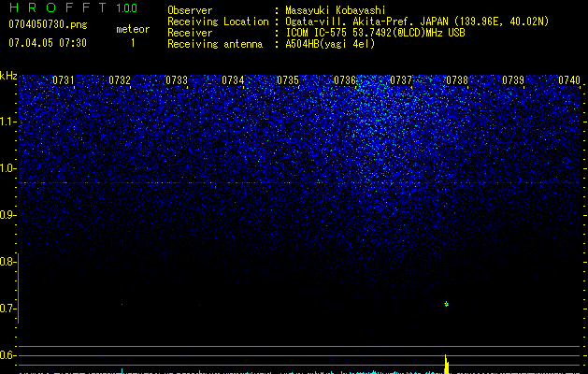588x374 pixels.
Task: Click time marker 0738
Action: [457, 80]
